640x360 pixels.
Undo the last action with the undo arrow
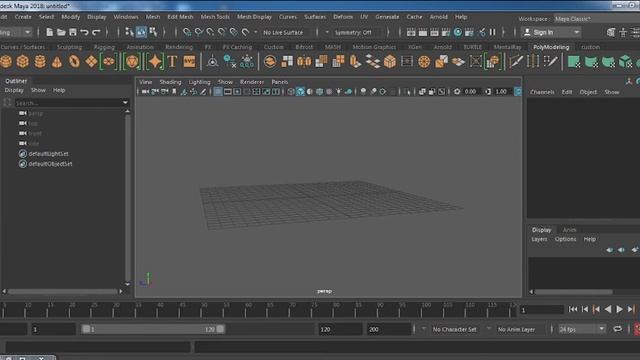tap(84, 32)
